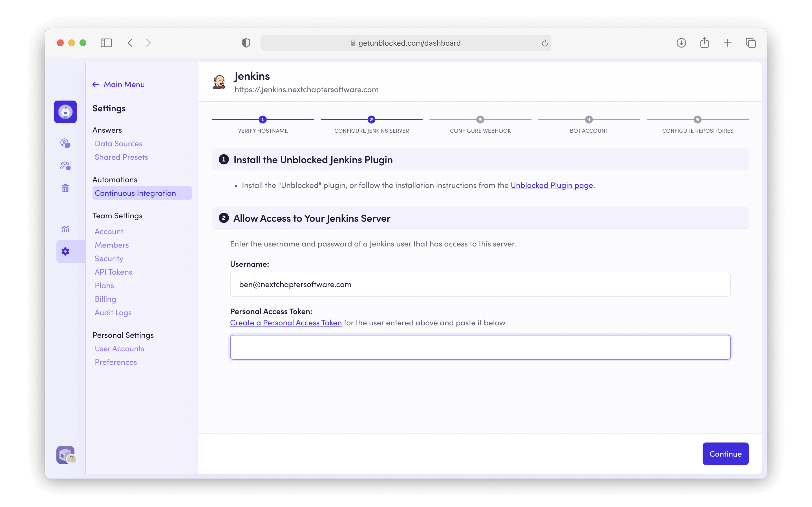The width and height of the screenshot is (812, 507).
Task: Click the Unblocked robot logo icon
Action: (x=65, y=112)
